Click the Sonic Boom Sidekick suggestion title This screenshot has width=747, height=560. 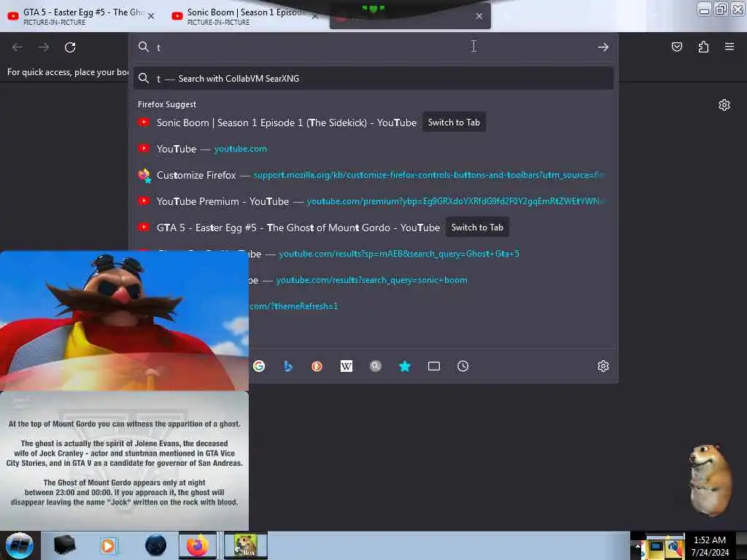coord(287,122)
